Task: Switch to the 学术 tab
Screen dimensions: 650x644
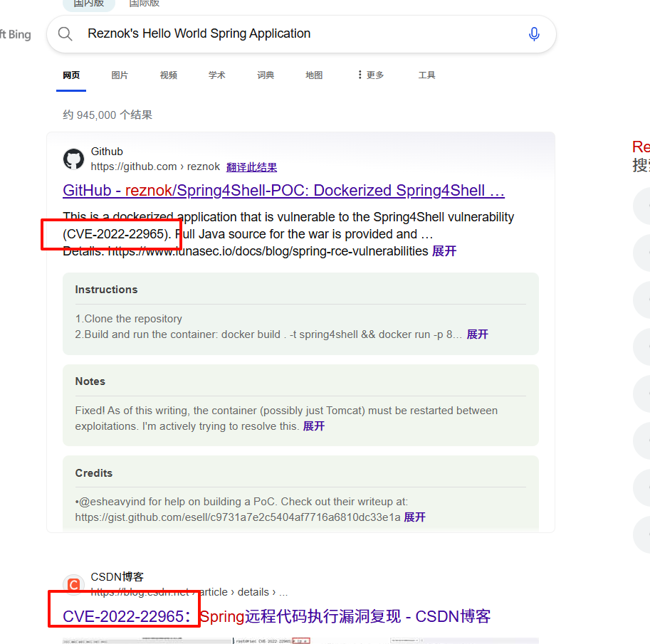Action: [x=217, y=75]
